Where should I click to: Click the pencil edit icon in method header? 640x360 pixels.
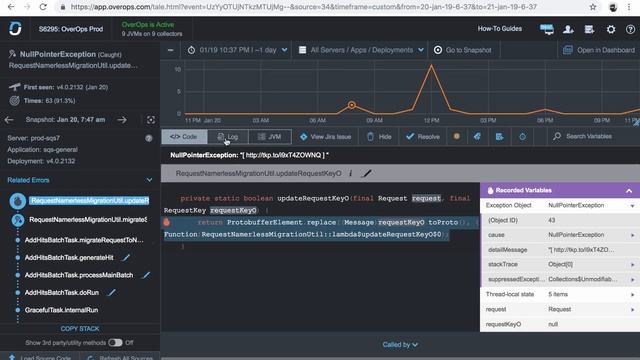click(367, 173)
